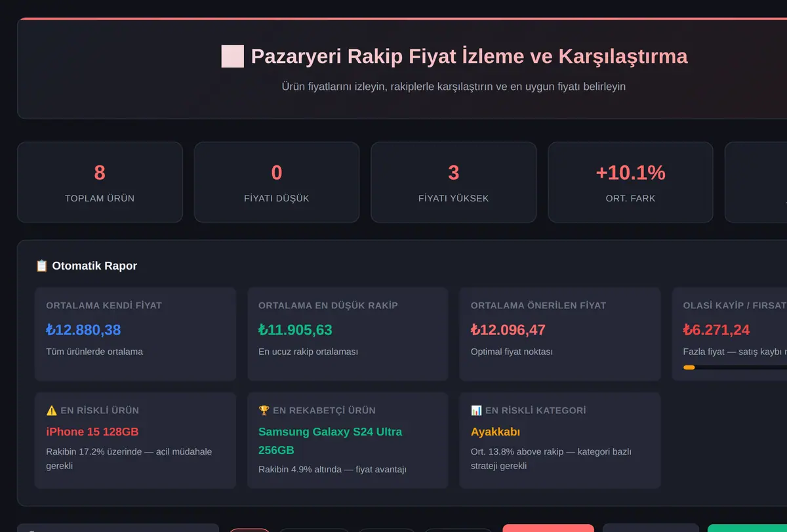Click the +10.1% average difference value

pyautogui.click(x=630, y=173)
